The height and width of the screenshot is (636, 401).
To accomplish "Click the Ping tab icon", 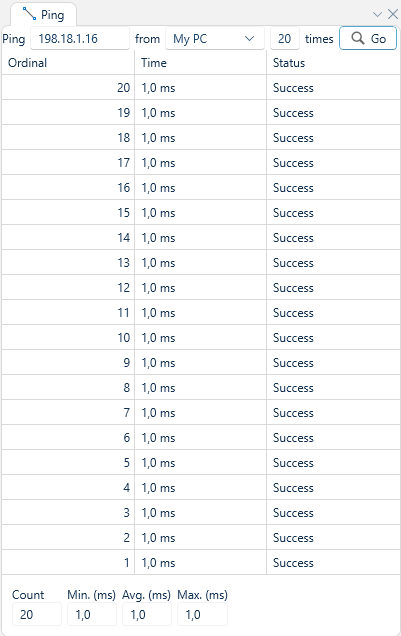I will point(29,13).
